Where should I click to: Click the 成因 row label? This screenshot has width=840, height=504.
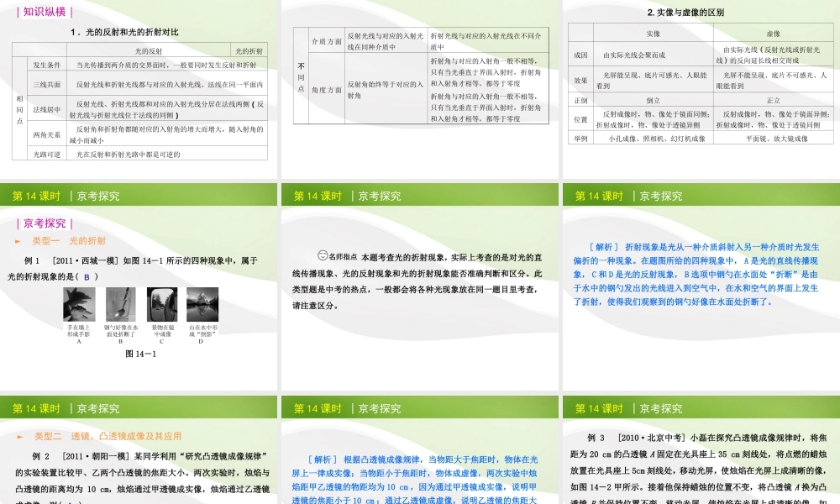click(580, 55)
